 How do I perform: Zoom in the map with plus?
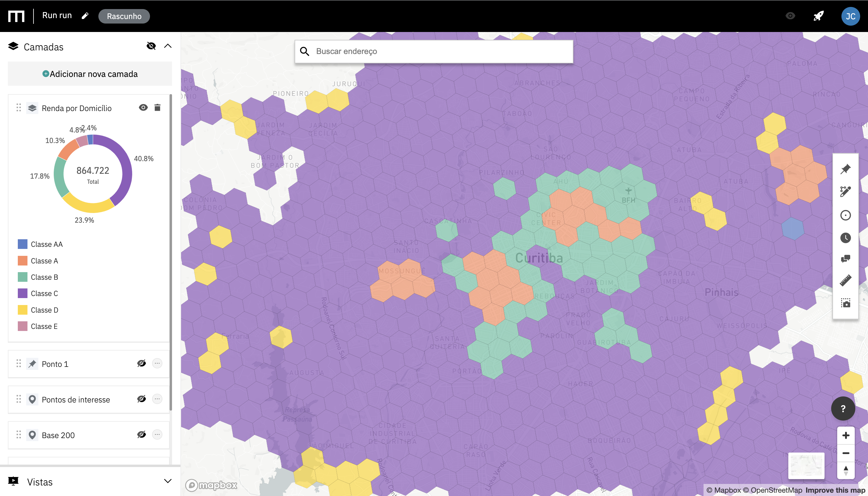click(x=845, y=435)
